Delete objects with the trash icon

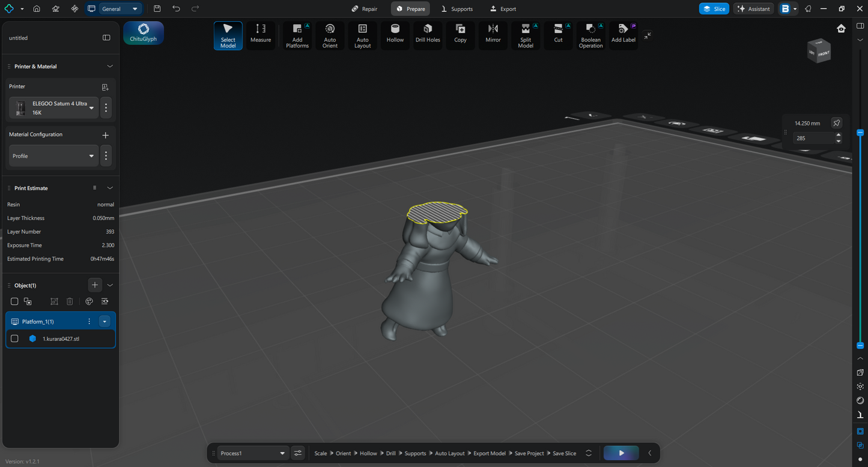[x=70, y=301]
